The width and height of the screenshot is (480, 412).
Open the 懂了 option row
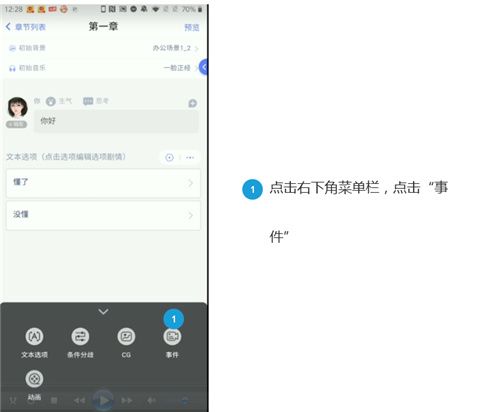click(x=103, y=183)
